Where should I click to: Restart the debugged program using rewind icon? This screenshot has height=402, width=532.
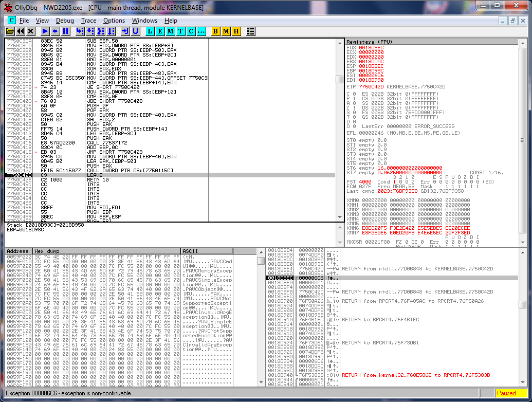[21, 31]
